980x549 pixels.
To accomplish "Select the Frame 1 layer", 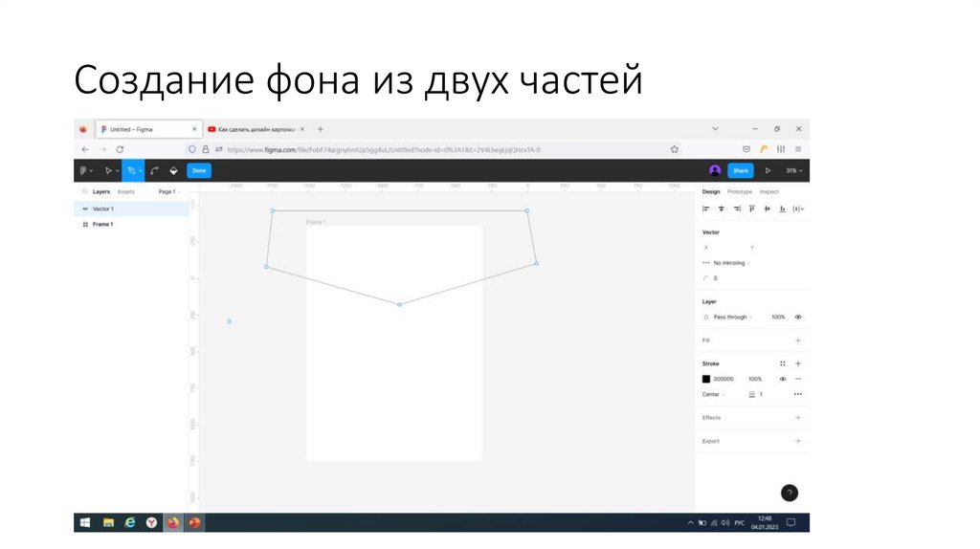I will pyautogui.click(x=131, y=224).
